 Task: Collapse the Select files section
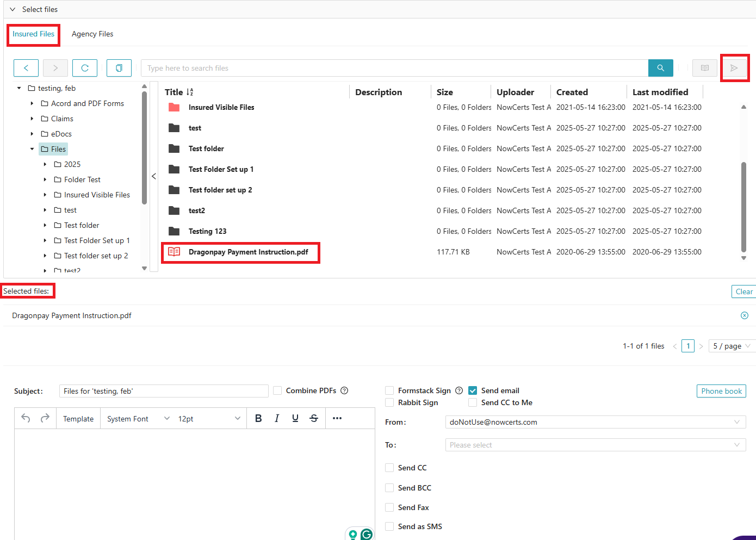click(13, 9)
